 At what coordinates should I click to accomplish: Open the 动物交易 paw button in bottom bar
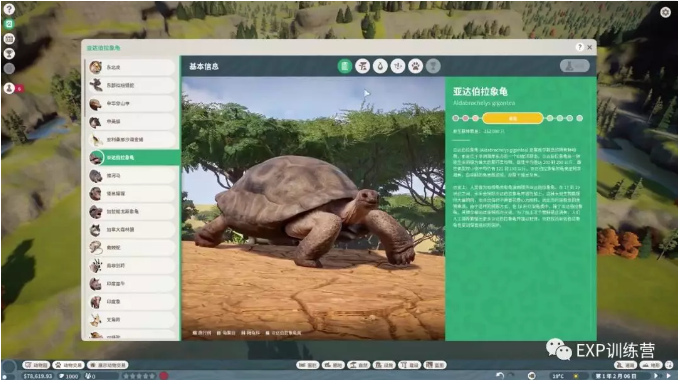(x=69, y=365)
